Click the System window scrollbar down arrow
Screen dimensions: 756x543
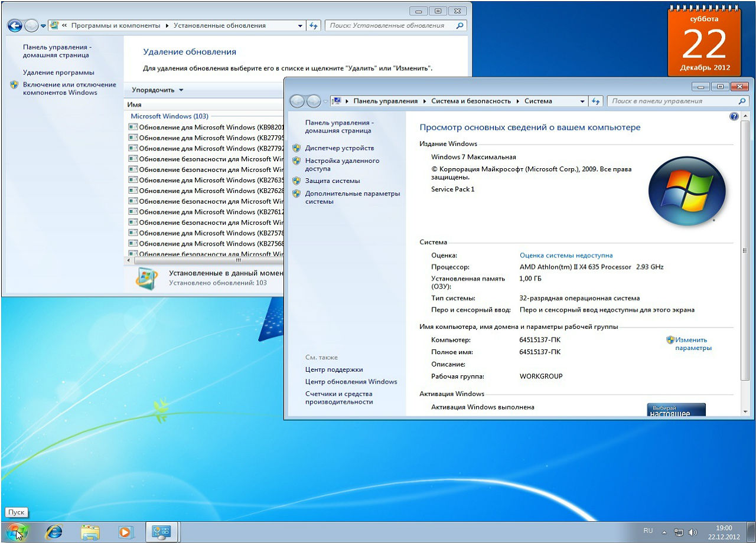coord(745,411)
